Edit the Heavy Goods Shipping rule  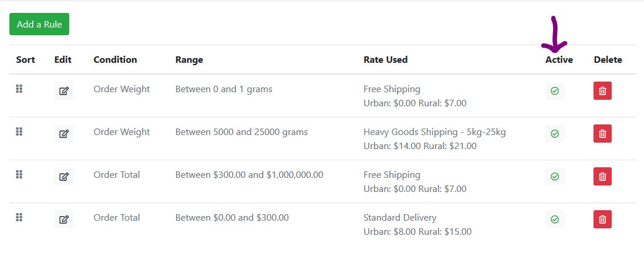tap(64, 134)
